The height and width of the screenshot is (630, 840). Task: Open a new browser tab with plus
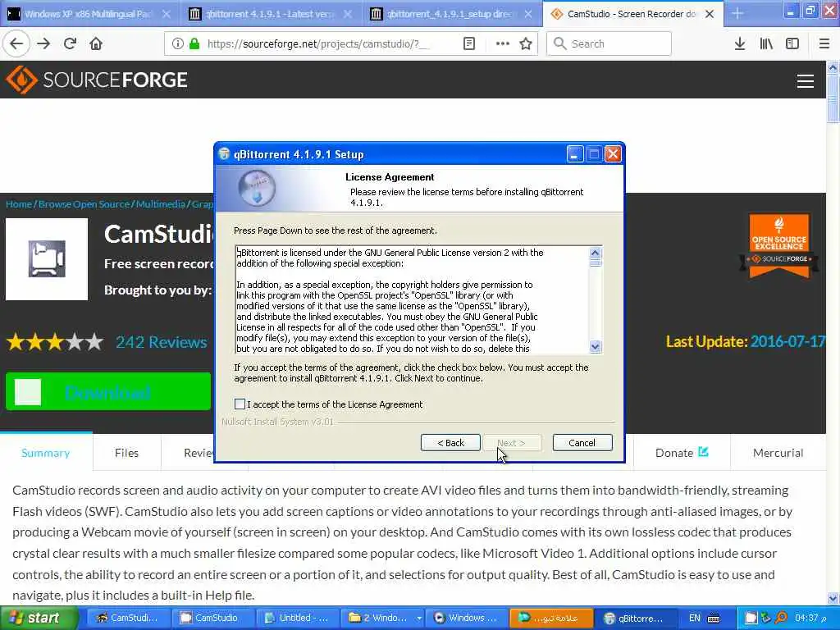[737, 13]
